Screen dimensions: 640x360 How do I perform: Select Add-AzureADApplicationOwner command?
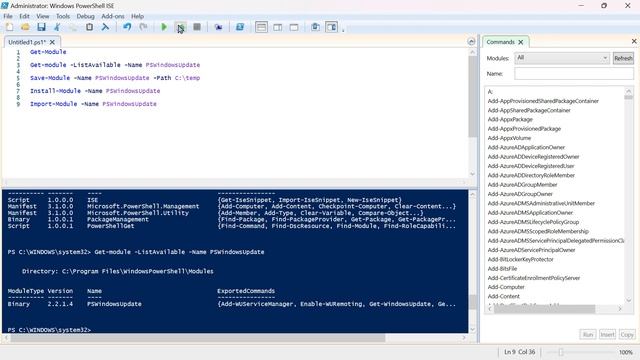point(526,147)
